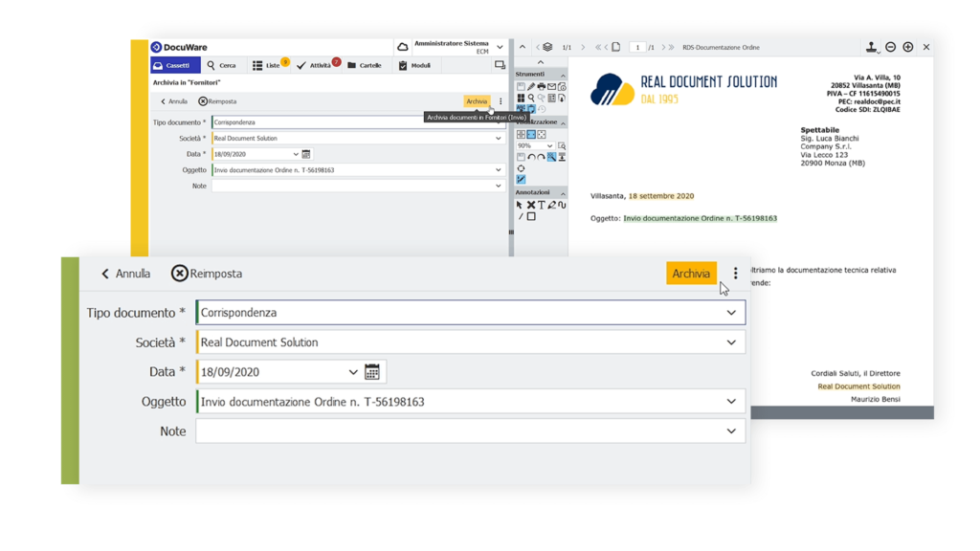
Task: Rotate page left in Visualizzazione panel
Action: pyautogui.click(x=531, y=158)
